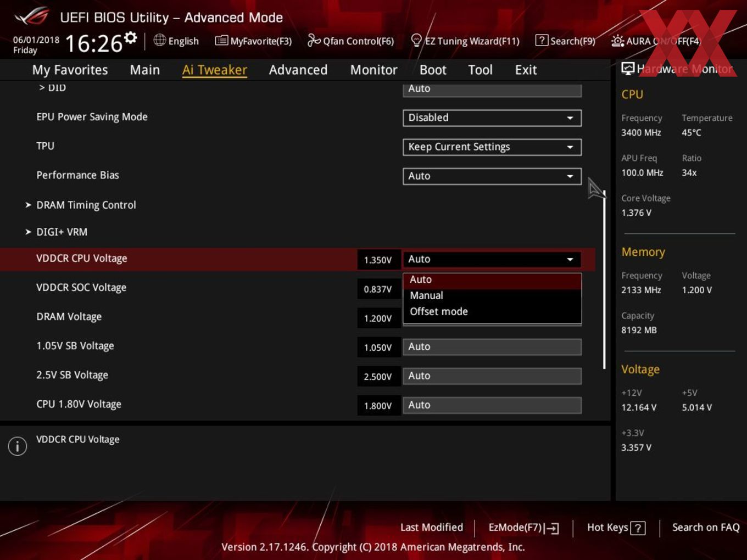This screenshot has height=560, width=747.
Task: Click the 2.500V current value box
Action: click(378, 376)
